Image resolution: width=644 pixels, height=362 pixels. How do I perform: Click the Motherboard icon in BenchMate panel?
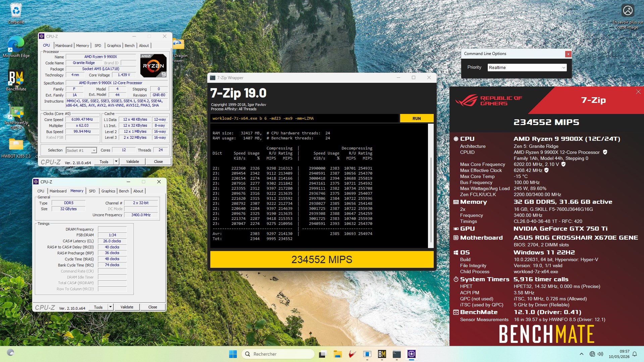coord(456,238)
